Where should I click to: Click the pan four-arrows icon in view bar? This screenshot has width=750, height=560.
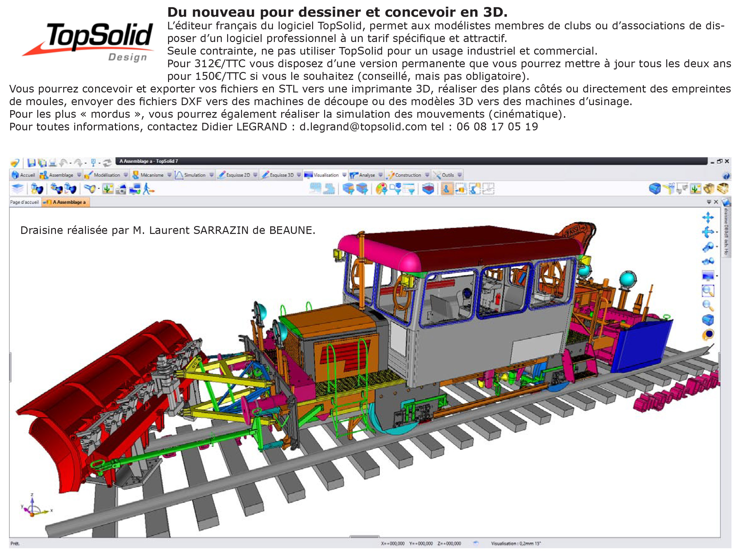tap(708, 217)
